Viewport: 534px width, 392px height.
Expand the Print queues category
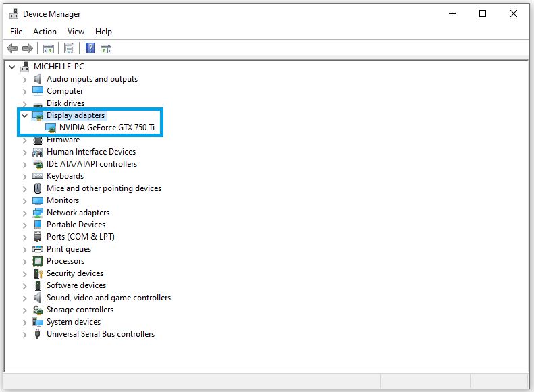[24, 250]
